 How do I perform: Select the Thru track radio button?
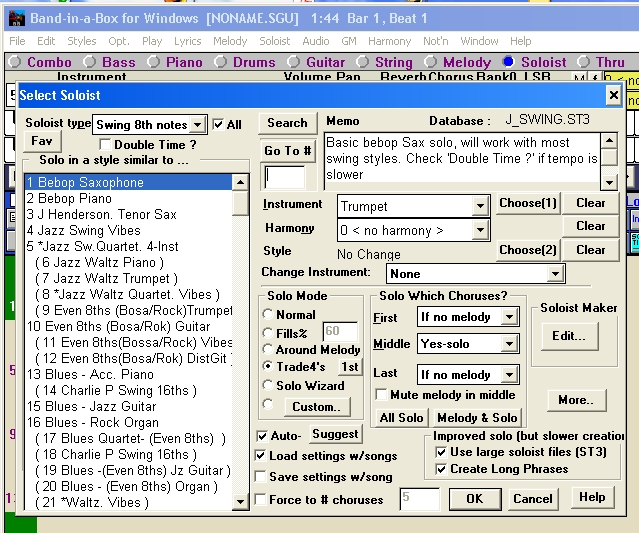coord(583,62)
